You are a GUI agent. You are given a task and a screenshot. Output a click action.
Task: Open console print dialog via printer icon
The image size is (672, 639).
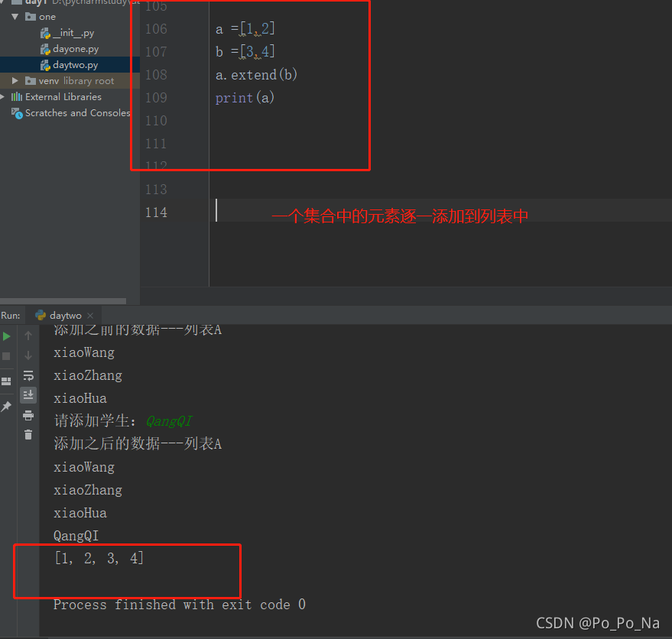pos(28,415)
